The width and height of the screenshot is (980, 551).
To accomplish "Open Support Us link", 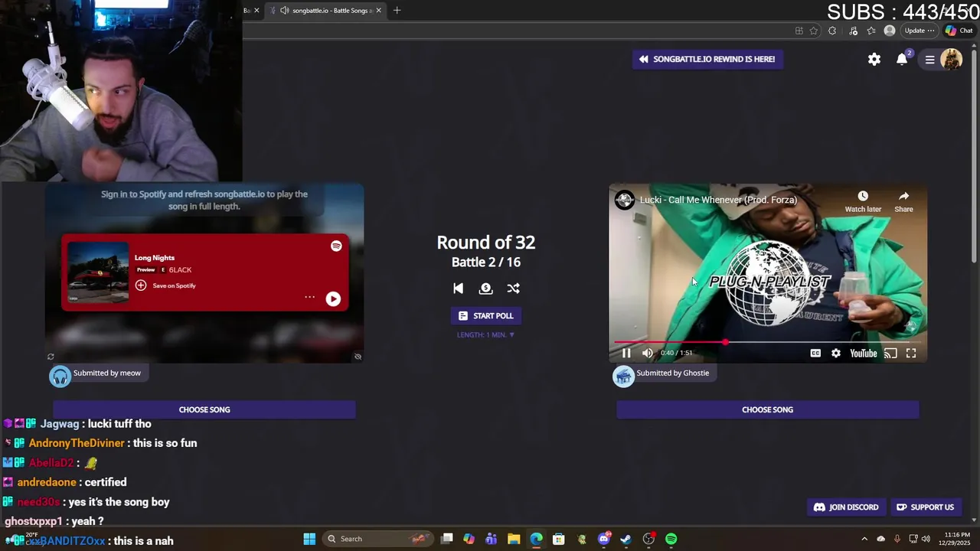I will (925, 507).
